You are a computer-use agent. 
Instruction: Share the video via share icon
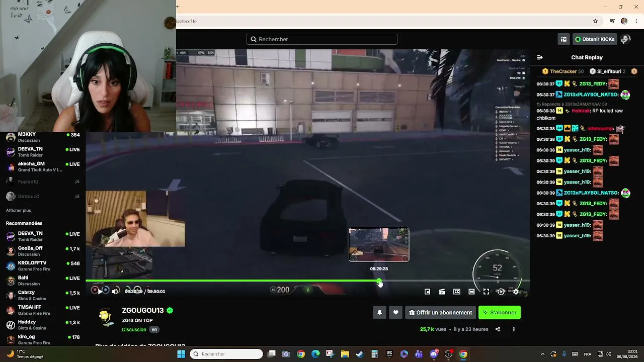tap(498, 329)
